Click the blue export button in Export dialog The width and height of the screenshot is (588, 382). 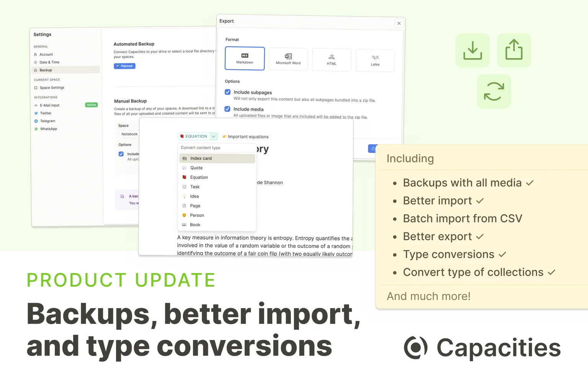pos(373,149)
